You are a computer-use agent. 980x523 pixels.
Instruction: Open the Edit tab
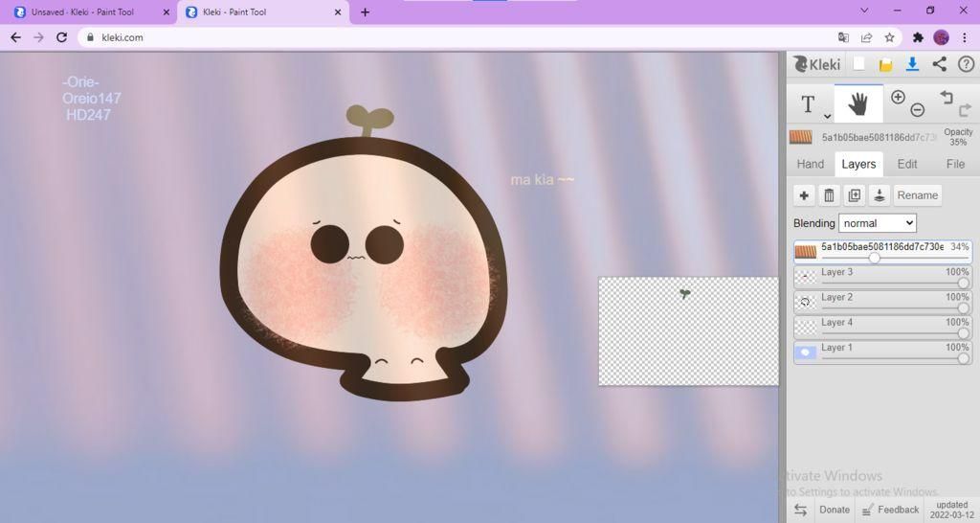click(x=907, y=164)
